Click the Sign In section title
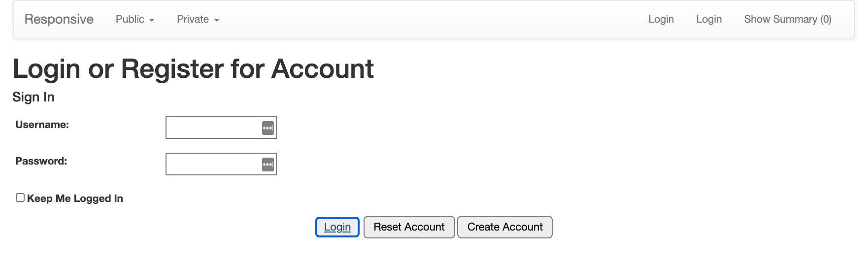Viewport: 868px width, 266px height. click(x=33, y=97)
